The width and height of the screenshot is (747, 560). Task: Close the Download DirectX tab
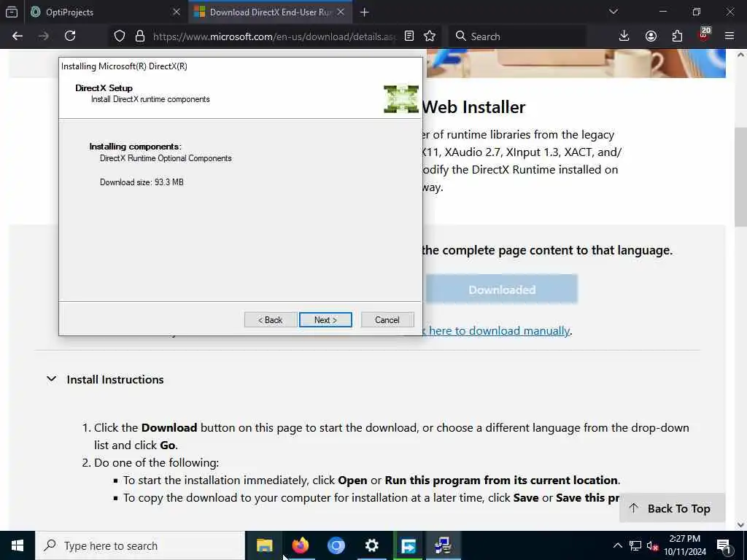[341, 12]
